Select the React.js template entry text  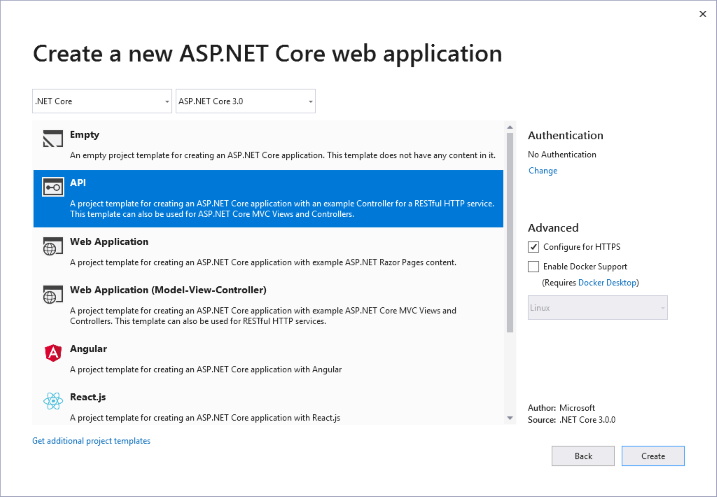pyautogui.click(x=88, y=397)
